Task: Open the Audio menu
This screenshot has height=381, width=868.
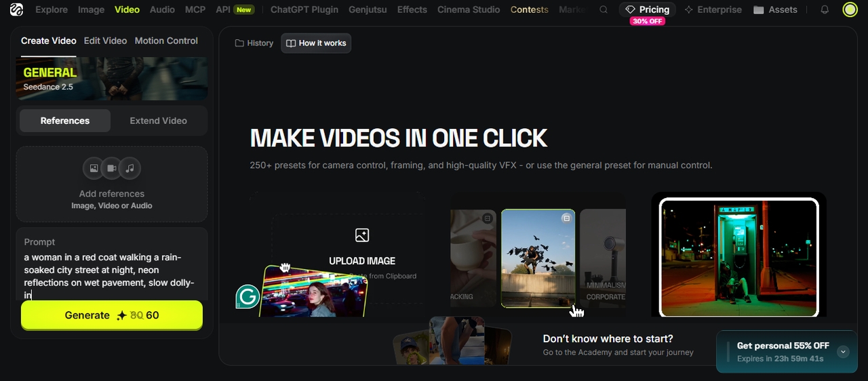Action: [x=162, y=9]
